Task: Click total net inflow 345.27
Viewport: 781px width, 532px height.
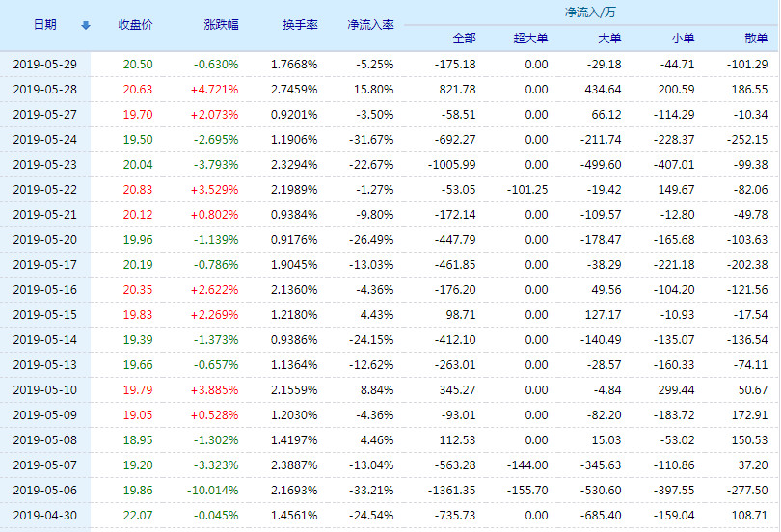Action: [x=457, y=389]
